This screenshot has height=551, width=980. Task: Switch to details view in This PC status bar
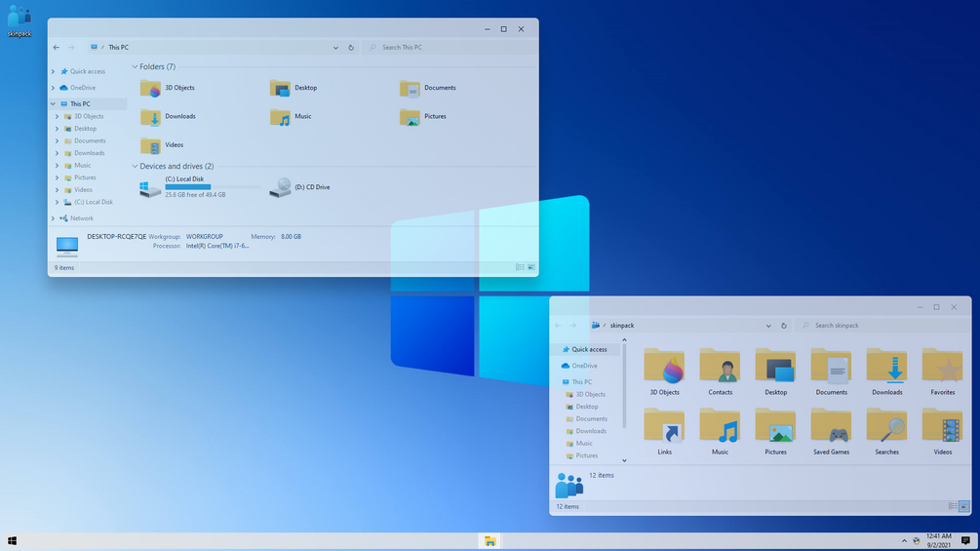[520, 267]
